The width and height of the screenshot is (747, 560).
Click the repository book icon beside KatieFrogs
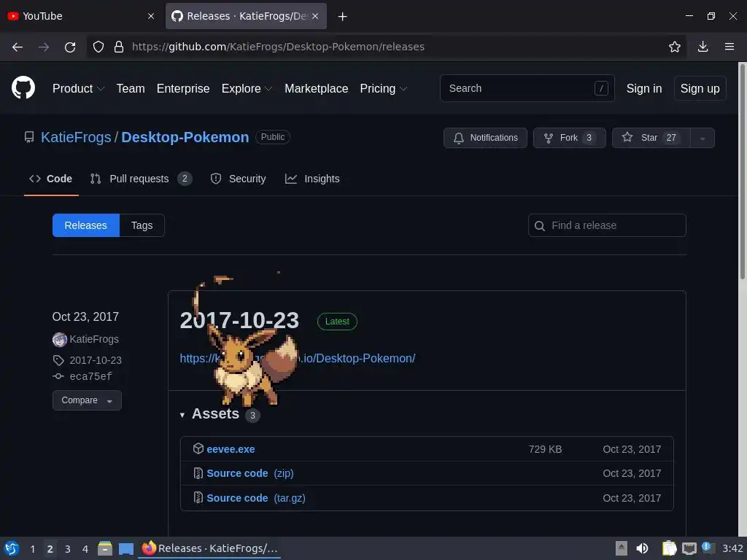[x=29, y=138]
